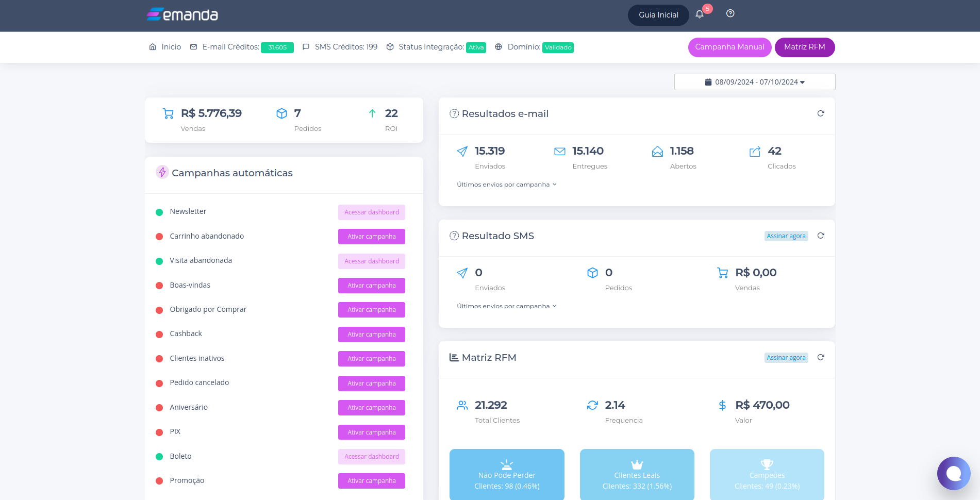Image resolution: width=980 pixels, height=500 pixels.
Task: Go to Inicio
Action: tap(171, 47)
